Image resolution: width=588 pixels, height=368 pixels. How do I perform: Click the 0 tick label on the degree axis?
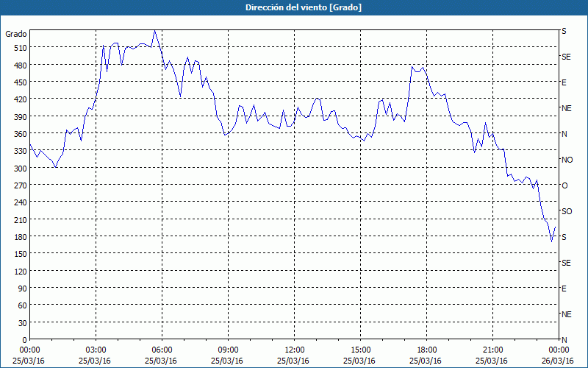tap(25, 340)
